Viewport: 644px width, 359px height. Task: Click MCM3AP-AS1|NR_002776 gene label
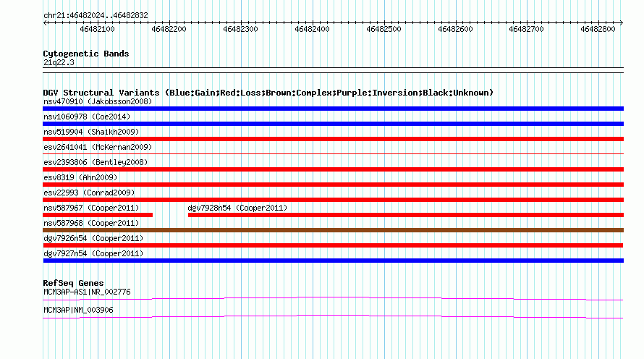[x=87, y=292]
